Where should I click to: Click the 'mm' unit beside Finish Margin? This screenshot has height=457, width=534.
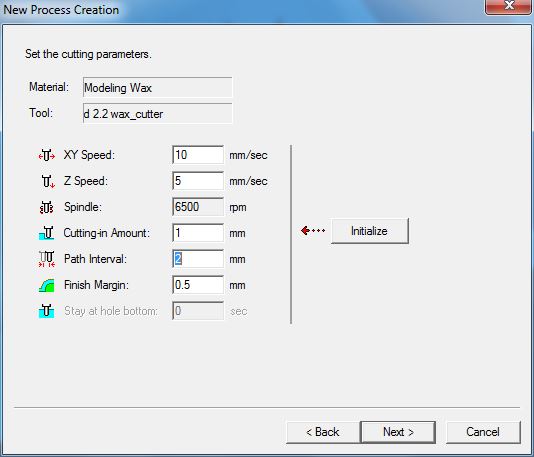coord(237,285)
